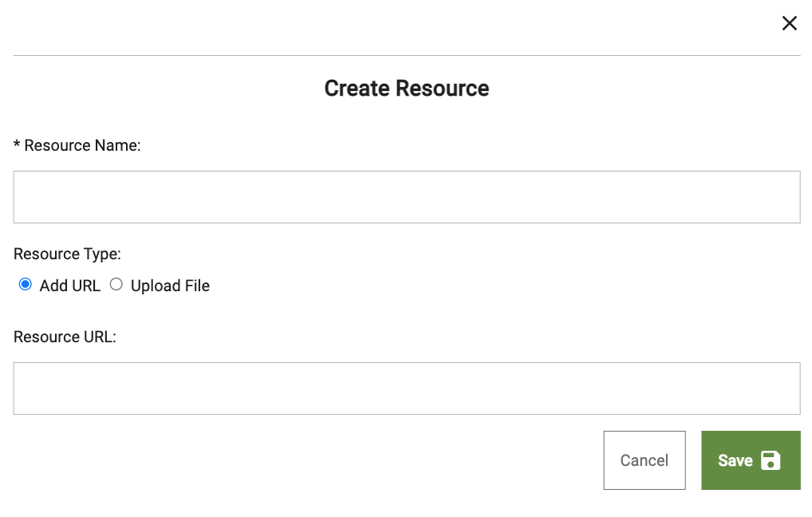Viewport: 812px width, 517px height.
Task: Click the Resource Name text field
Action: pos(406,197)
